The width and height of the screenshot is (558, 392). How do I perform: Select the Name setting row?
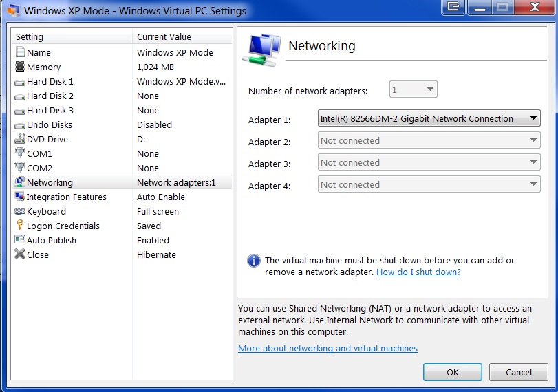(x=122, y=52)
